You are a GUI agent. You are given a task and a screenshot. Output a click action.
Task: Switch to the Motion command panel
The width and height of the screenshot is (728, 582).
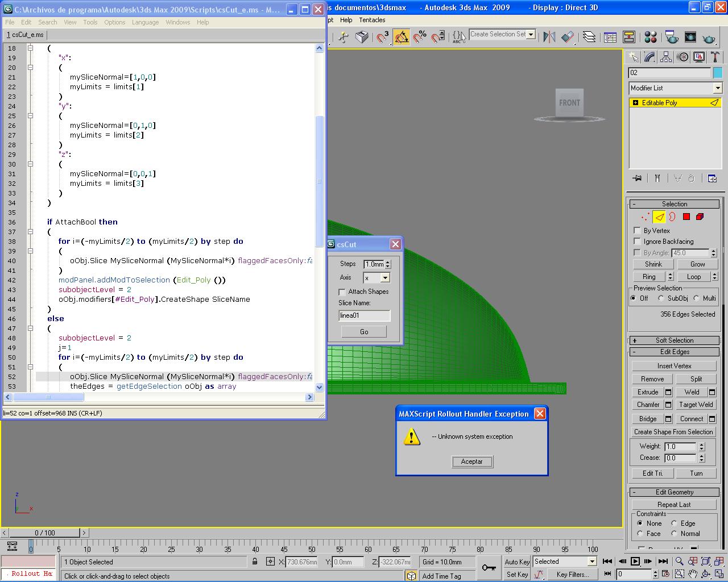coord(682,57)
